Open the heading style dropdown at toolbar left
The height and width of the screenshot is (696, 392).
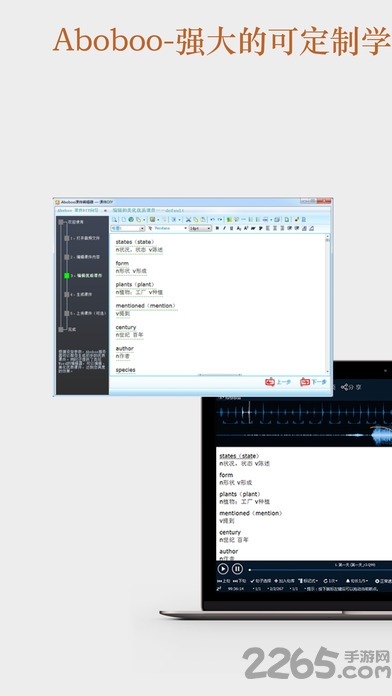128,228
